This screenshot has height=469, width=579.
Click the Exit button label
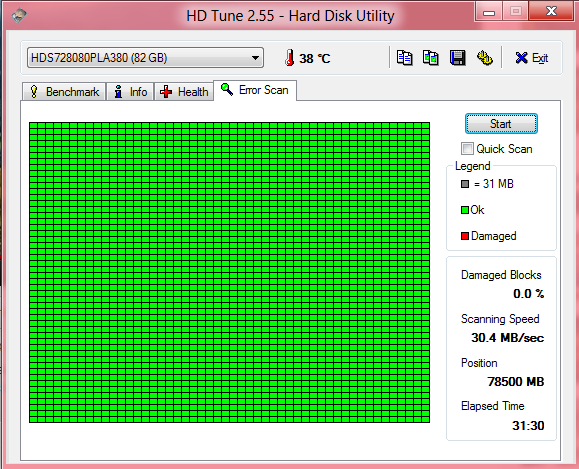pos(539,58)
